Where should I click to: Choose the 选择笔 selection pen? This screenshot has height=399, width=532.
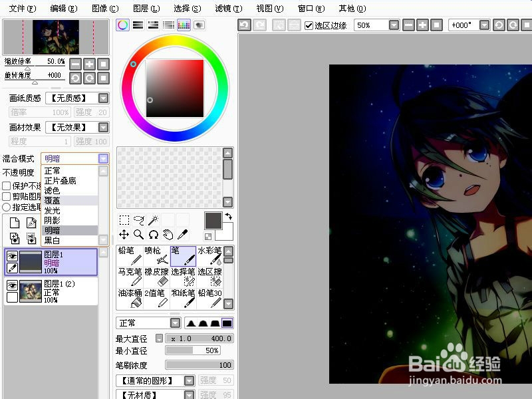tap(184, 277)
